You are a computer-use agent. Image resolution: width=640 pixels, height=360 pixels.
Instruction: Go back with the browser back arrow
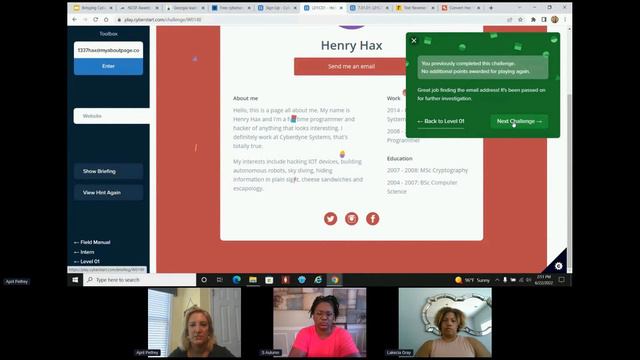(74, 20)
